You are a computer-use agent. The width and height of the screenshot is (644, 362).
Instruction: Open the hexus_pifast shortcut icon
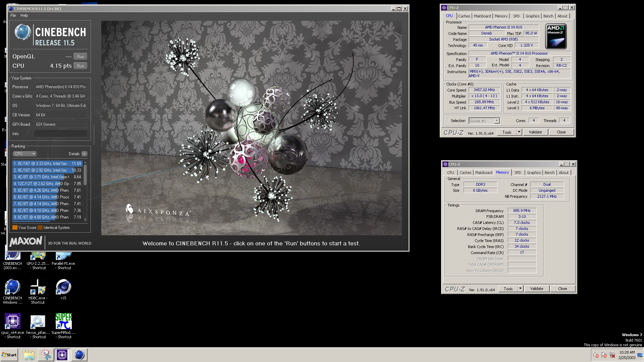pos(38,325)
